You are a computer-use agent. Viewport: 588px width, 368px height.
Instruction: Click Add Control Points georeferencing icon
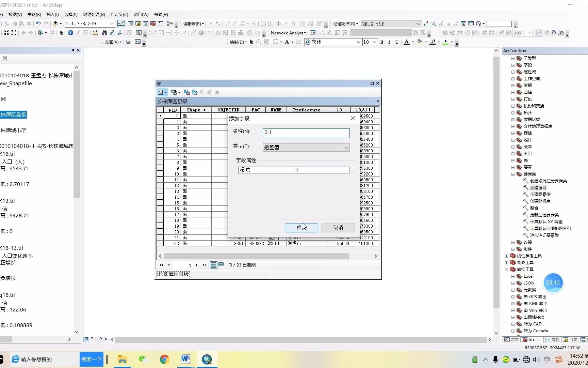point(426,24)
